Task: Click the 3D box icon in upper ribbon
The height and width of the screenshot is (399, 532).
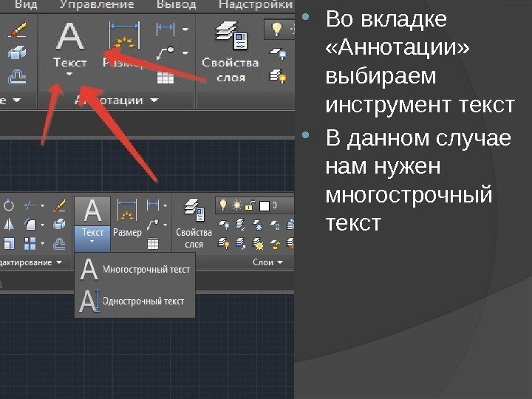Action: 17,53
